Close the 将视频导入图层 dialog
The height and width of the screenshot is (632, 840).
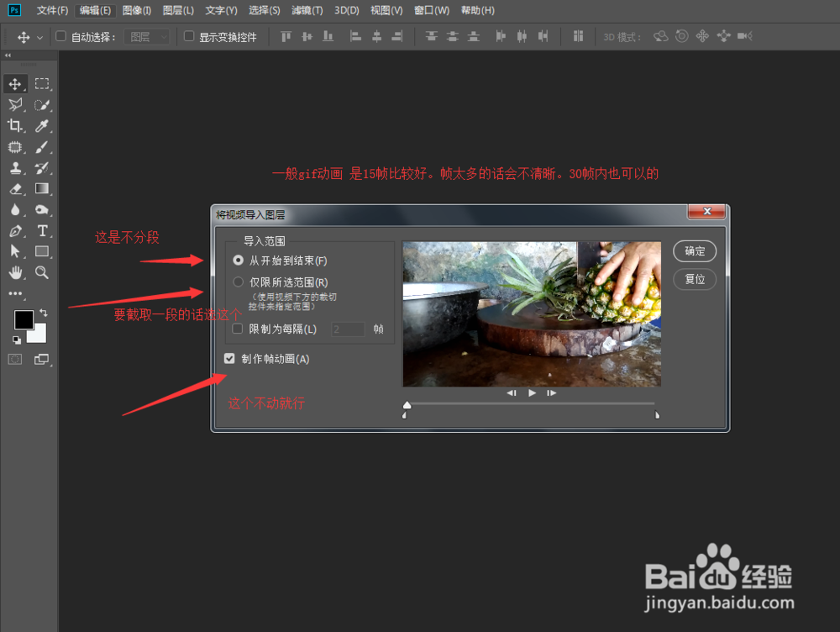click(x=706, y=211)
